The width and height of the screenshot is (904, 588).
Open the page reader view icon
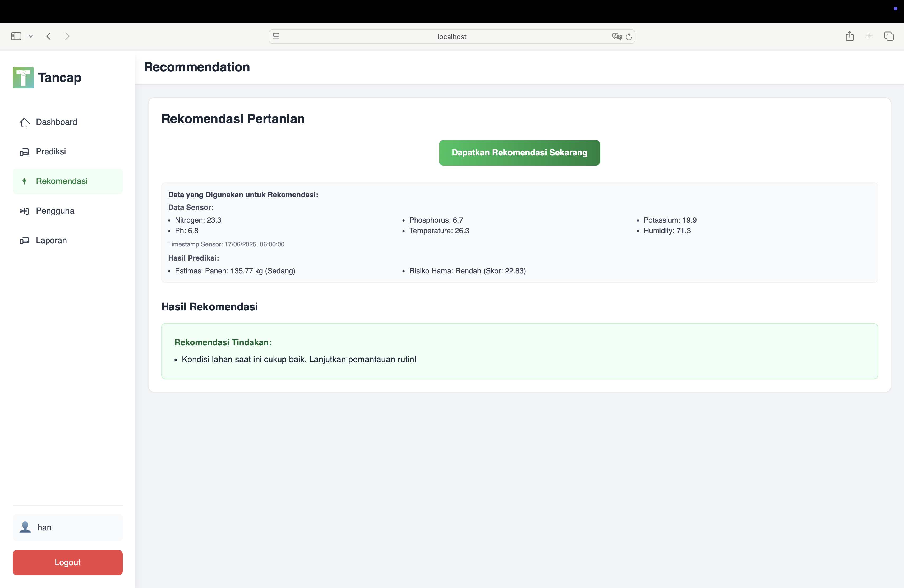[276, 36]
